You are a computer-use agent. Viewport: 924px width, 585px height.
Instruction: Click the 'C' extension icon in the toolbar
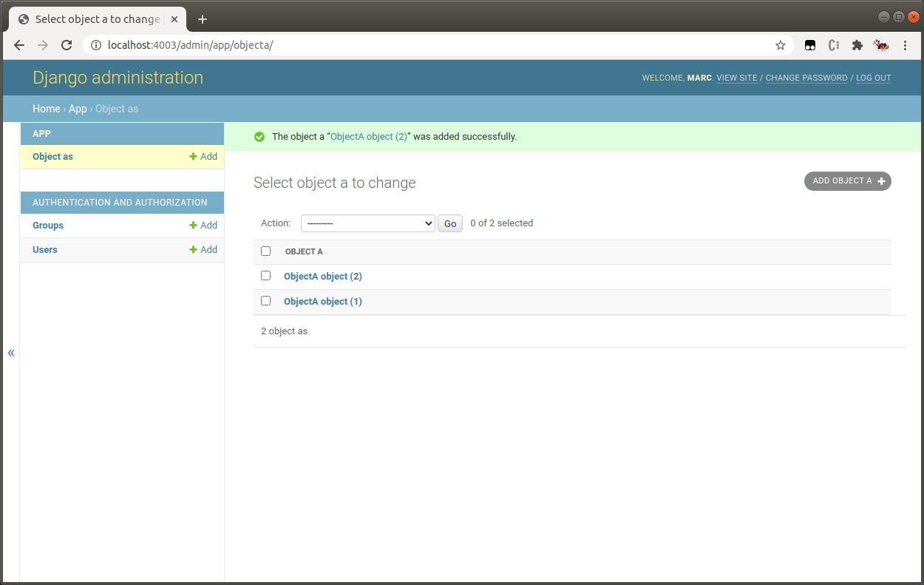(834, 45)
